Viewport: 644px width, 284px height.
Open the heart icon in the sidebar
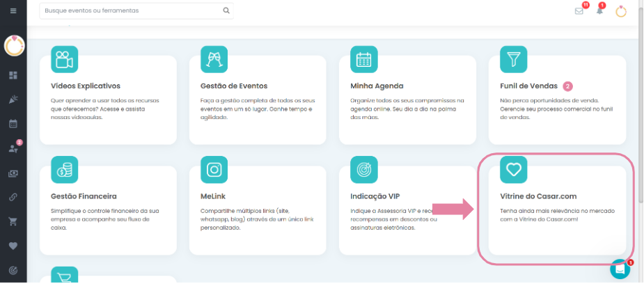pyautogui.click(x=13, y=246)
